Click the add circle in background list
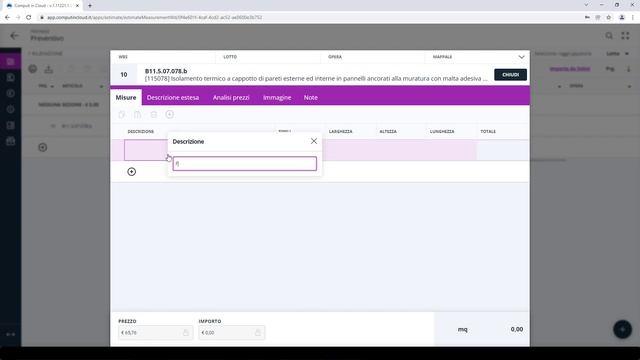640x360 pixels. pyautogui.click(x=42, y=147)
